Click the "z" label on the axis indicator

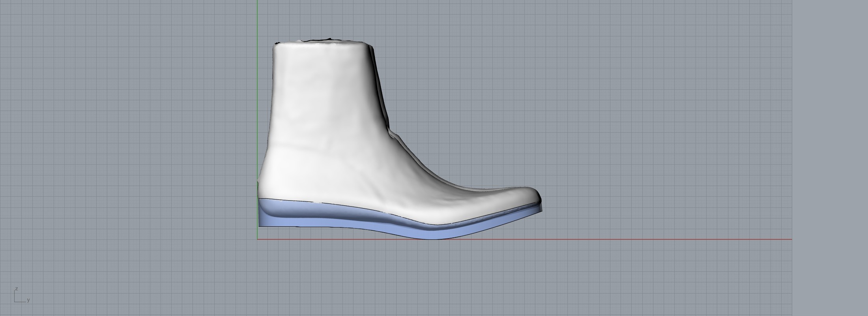(x=17, y=289)
